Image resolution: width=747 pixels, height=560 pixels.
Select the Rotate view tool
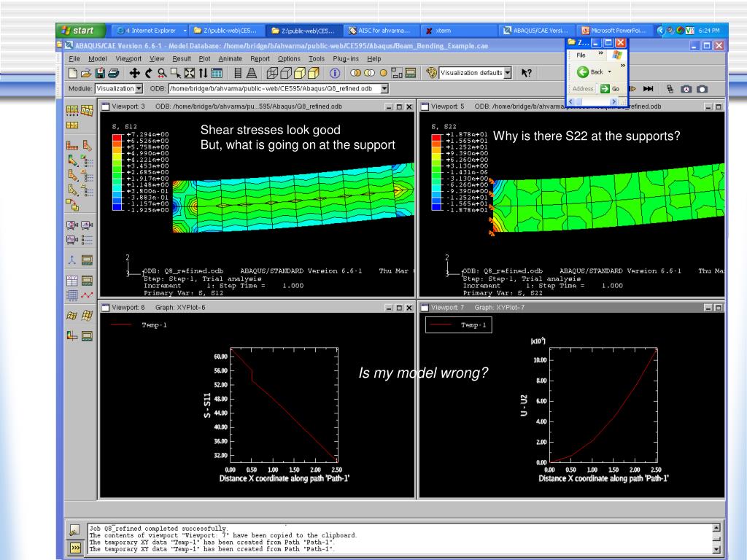(x=149, y=74)
